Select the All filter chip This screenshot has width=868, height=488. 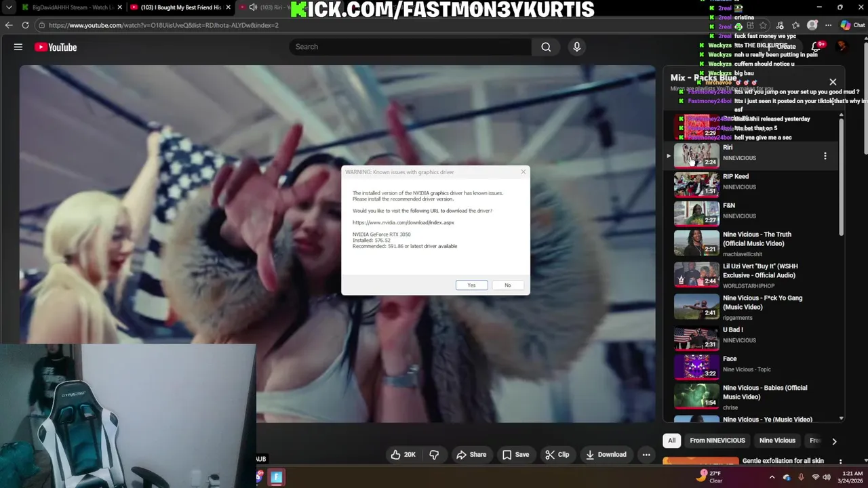[x=671, y=441]
